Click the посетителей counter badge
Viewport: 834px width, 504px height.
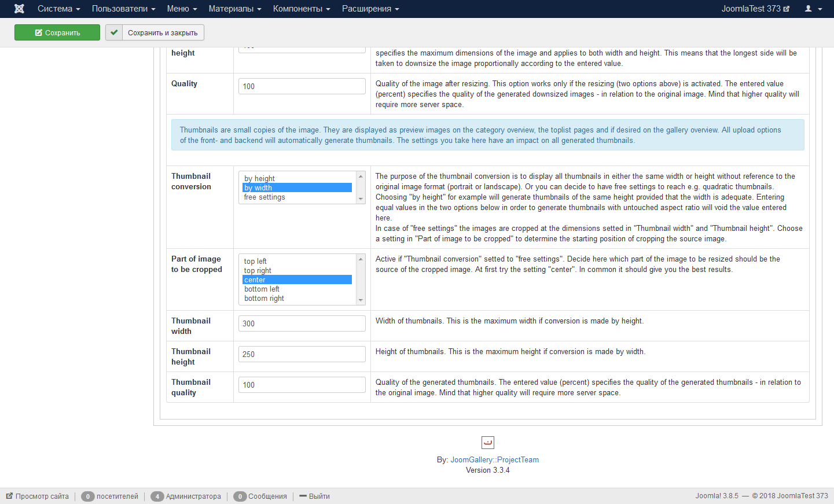point(88,496)
